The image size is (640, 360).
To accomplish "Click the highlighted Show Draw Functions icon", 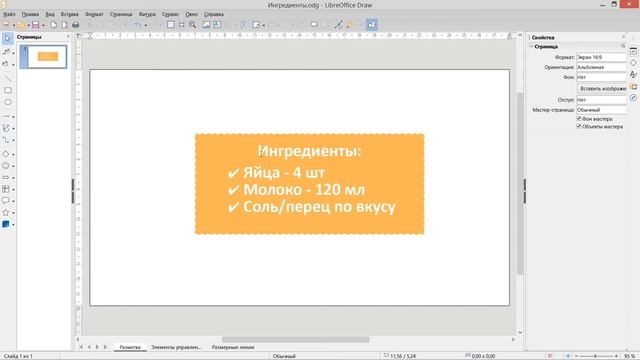I will 371,25.
